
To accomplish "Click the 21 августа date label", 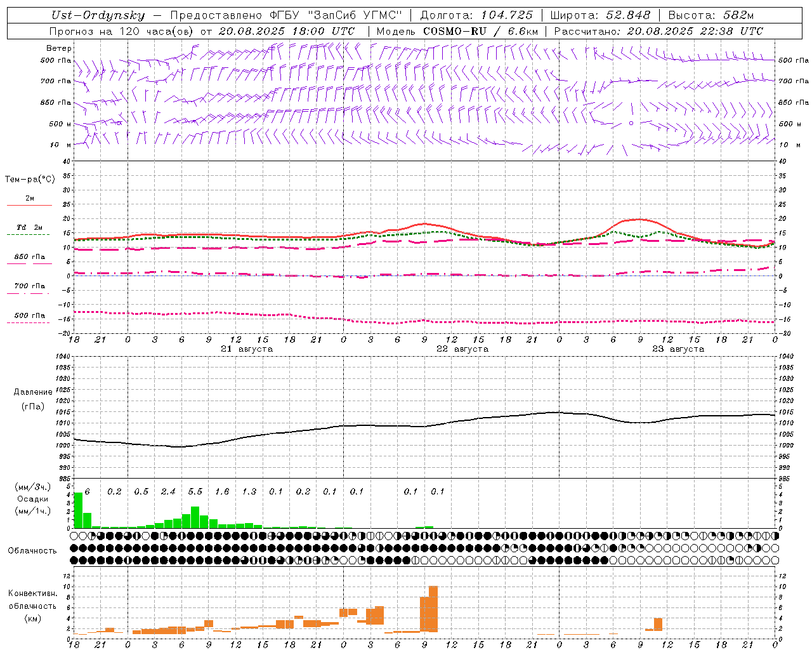I will pyautogui.click(x=247, y=349).
